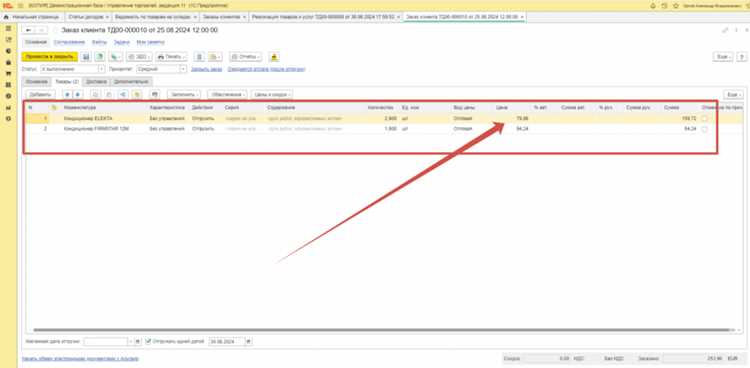Open the main menu hamburger icon
The height and width of the screenshot is (368, 750).
21,6
